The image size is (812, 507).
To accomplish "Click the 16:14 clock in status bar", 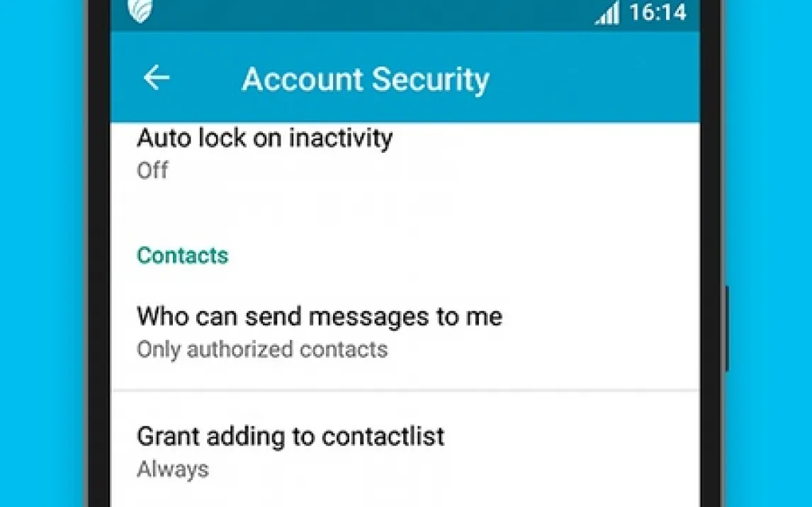I will click(x=658, y=13).
